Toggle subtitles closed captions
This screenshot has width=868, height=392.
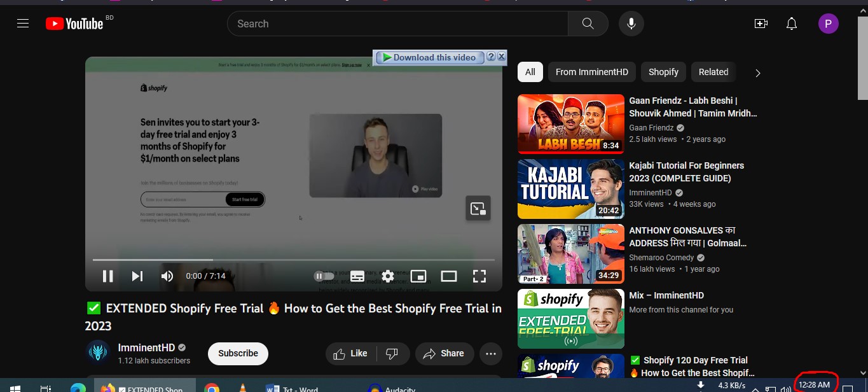(x=357, y=276)
